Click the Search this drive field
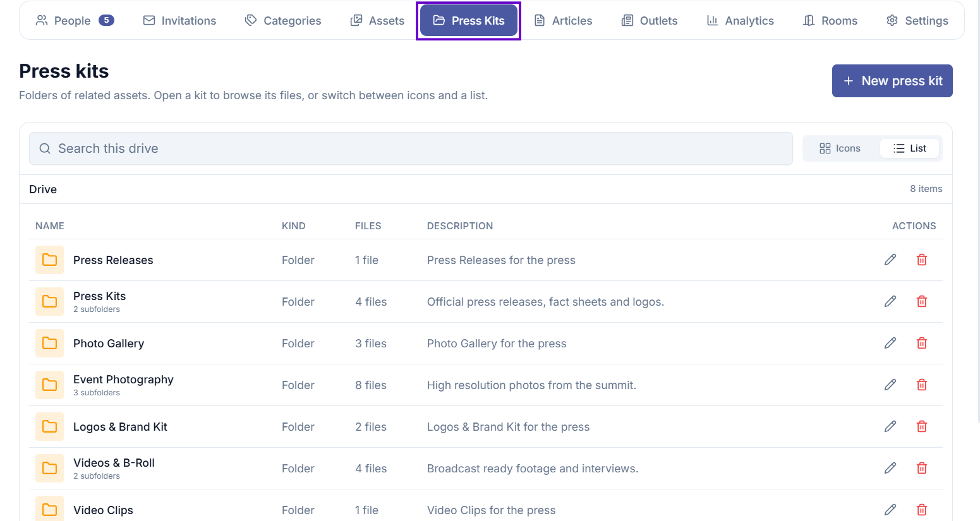The width and height of the screenshot is (980, 521). coord(411,148)
